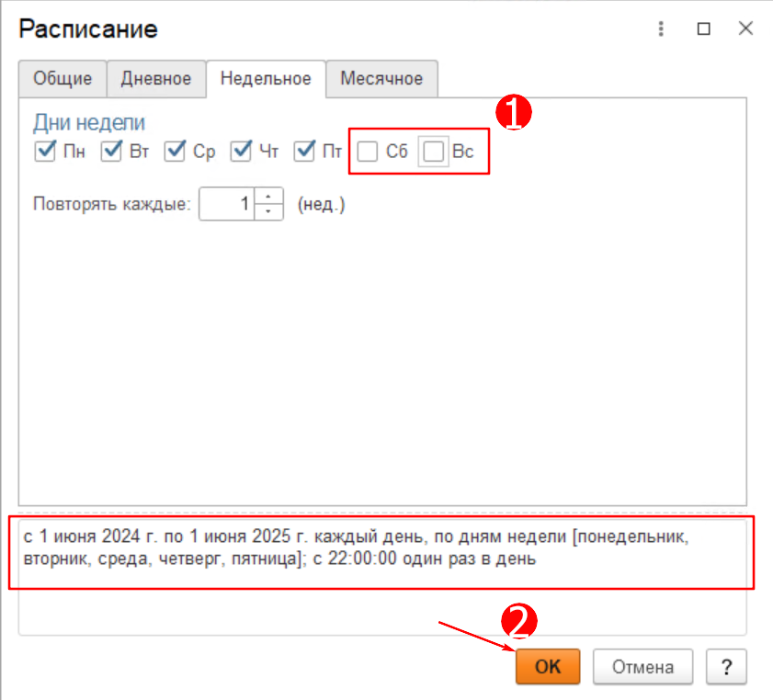Disable the Чт (Thursday) checkbox
Screen dimensions: 773x700
241,152
